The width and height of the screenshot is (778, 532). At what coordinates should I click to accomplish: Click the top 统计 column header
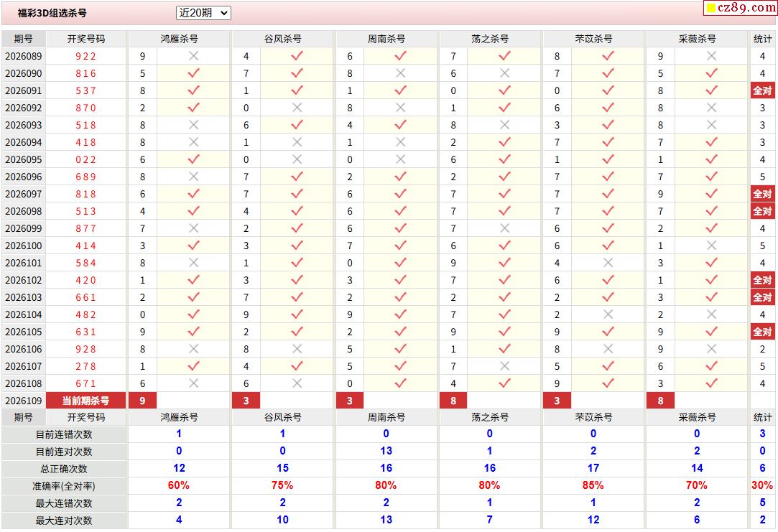point(762,39)
